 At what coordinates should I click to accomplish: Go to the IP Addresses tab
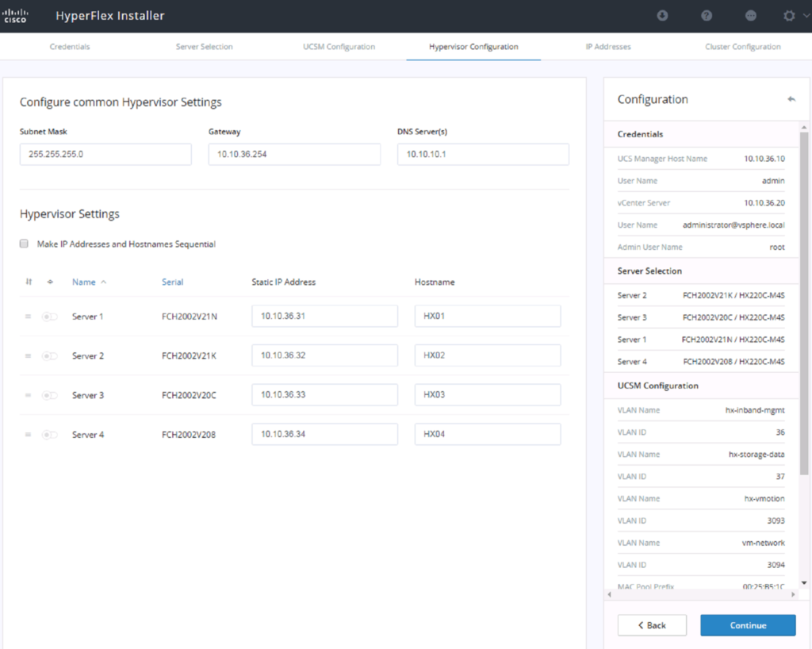coord(608,47)
